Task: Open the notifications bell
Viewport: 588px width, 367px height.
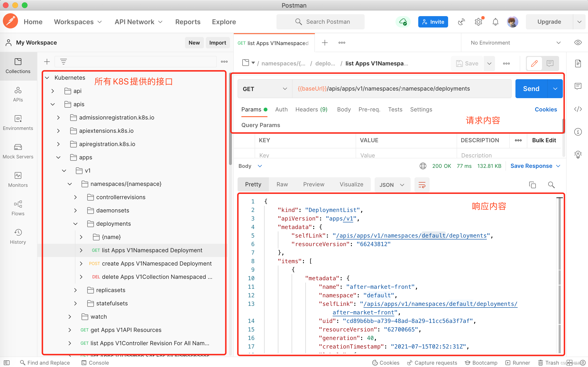Action: [x=495, y=22]
